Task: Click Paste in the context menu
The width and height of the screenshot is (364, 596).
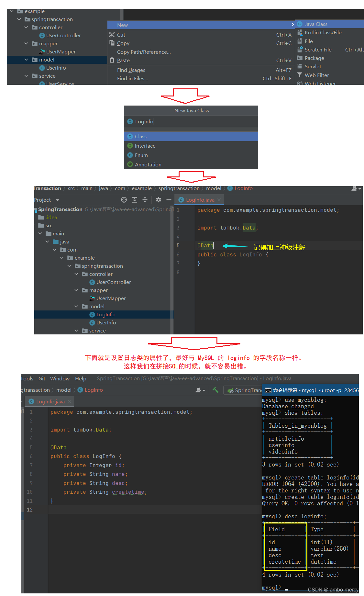Action: (x=201, y=60)
